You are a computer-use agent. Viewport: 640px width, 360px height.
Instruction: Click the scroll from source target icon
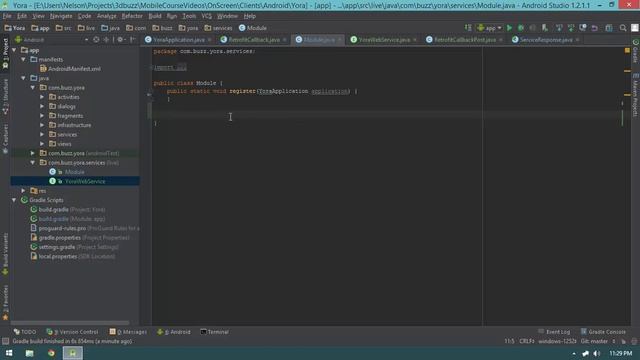click(96, 40)
